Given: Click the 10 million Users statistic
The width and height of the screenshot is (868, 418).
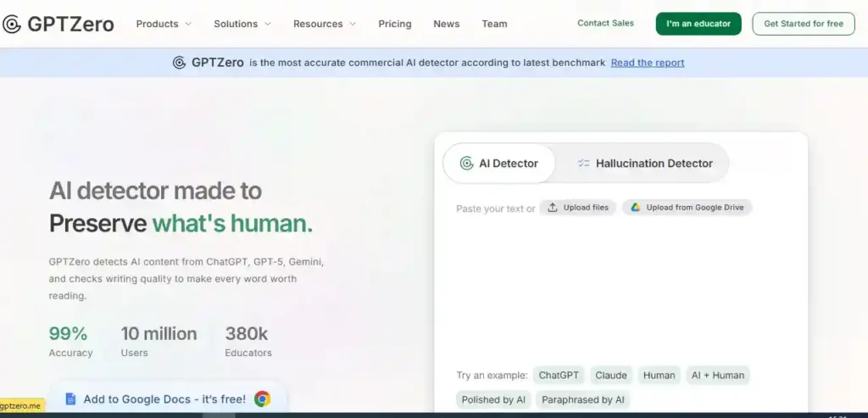Looking at the screenshot, I should pyautogui.click(x=159, y=342).
